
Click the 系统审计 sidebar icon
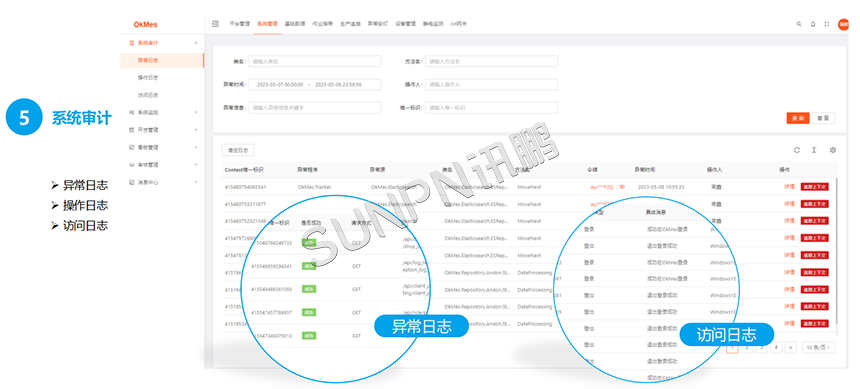coord(131,42)
